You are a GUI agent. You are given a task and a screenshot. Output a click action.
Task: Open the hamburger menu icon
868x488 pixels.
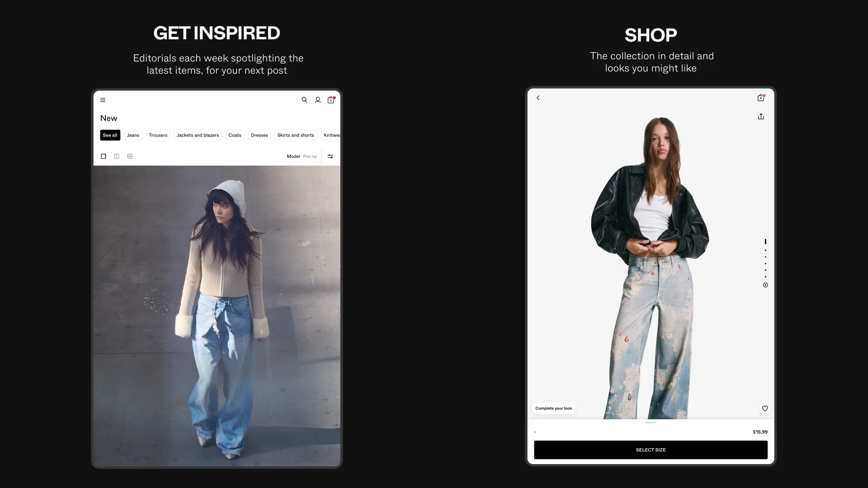click(103, 100)
